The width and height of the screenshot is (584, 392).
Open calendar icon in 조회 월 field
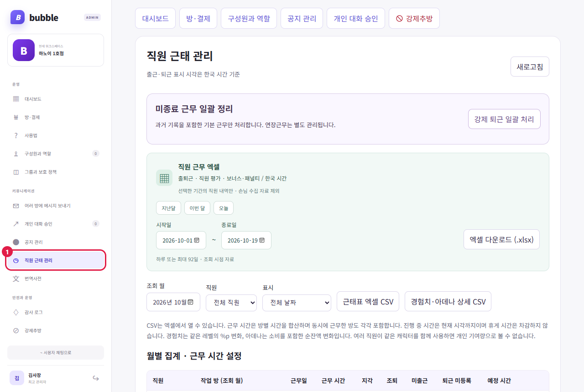click(x=190, y=302)
